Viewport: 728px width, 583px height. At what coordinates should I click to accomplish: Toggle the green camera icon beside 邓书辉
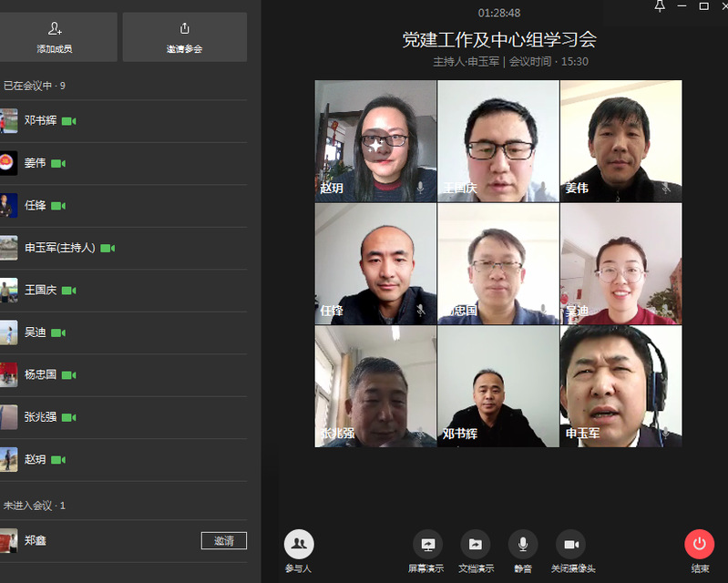pyautogui.click(x=68, y=121)
